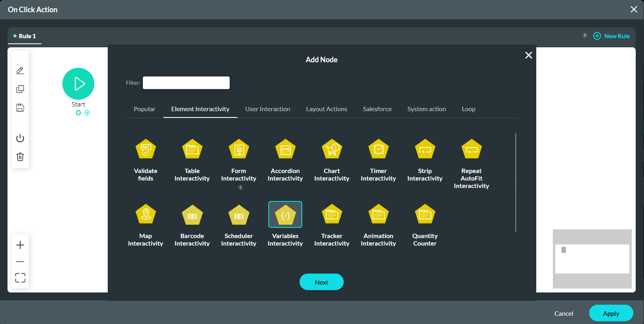Screen dimensions: 644x324
Task: Click the save floppy disk icon
Action: point(20,108)
